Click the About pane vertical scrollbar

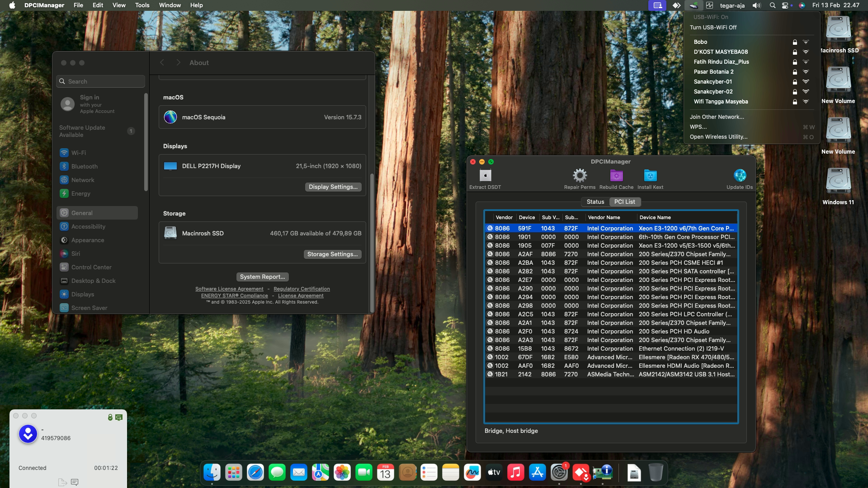coord(372,243)
